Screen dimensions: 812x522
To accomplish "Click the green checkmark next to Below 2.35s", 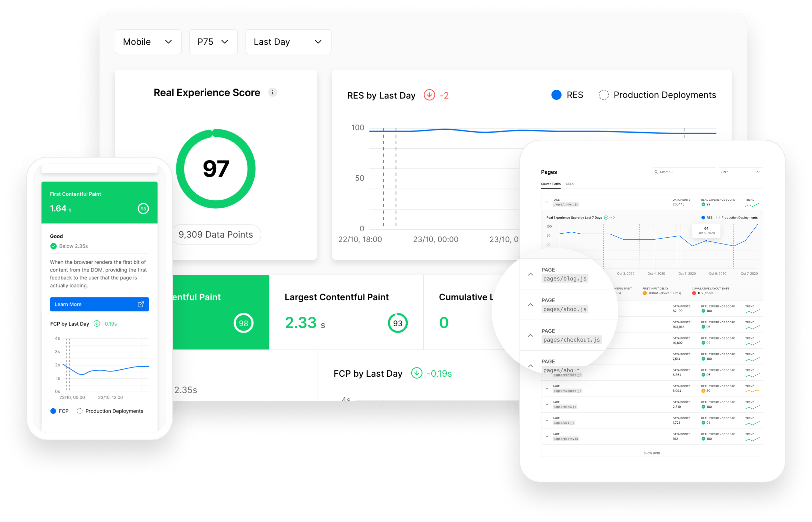I will [x=53, y=246].
